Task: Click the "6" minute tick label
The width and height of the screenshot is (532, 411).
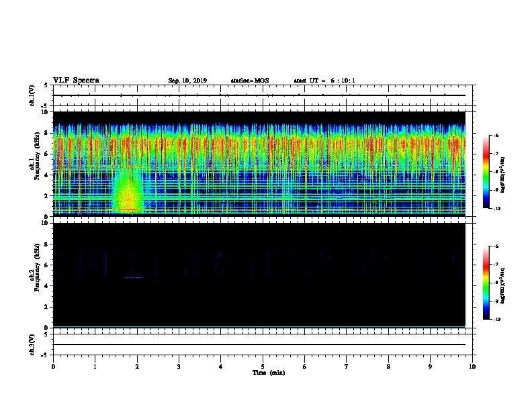Action: 304,367
